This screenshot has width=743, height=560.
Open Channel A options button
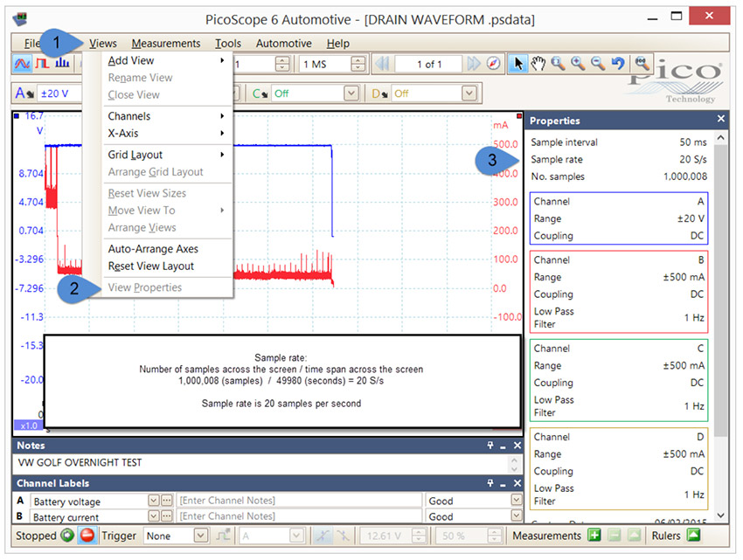[x=24, y=93]
